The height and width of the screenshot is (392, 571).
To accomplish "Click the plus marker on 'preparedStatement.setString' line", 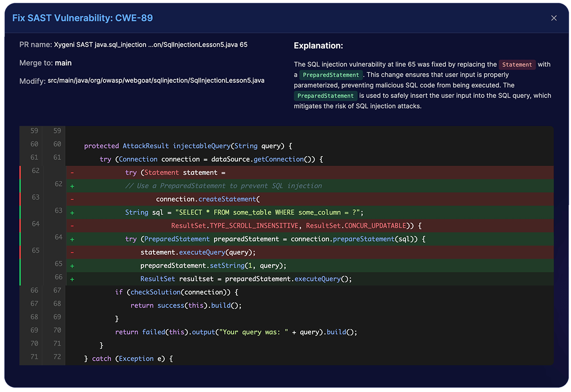I will coord(72,266).
